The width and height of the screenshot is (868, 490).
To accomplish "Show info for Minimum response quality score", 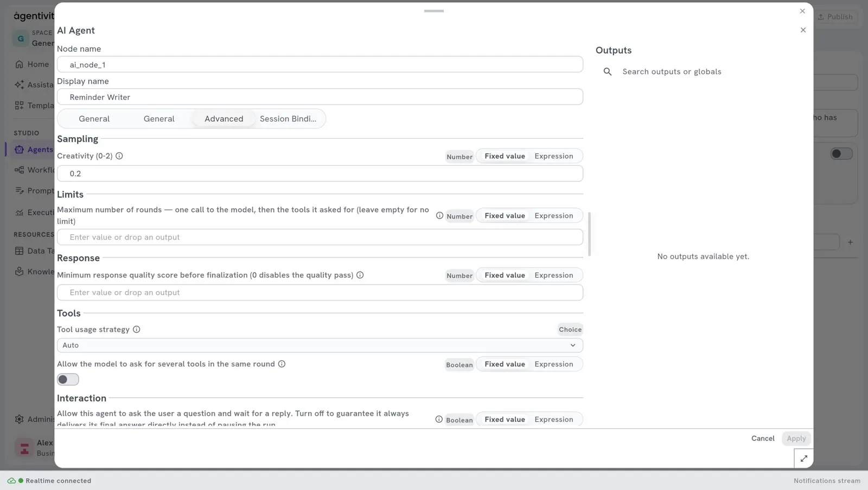I will click(360, 275).
